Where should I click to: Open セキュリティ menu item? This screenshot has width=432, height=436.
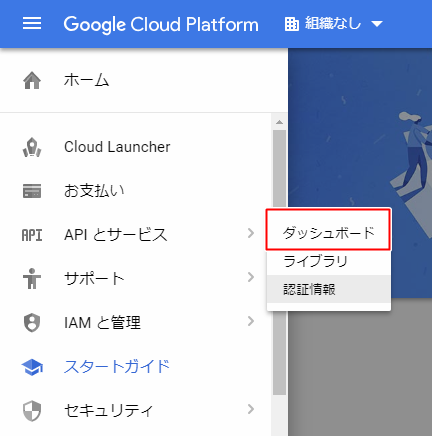(108, 410)
